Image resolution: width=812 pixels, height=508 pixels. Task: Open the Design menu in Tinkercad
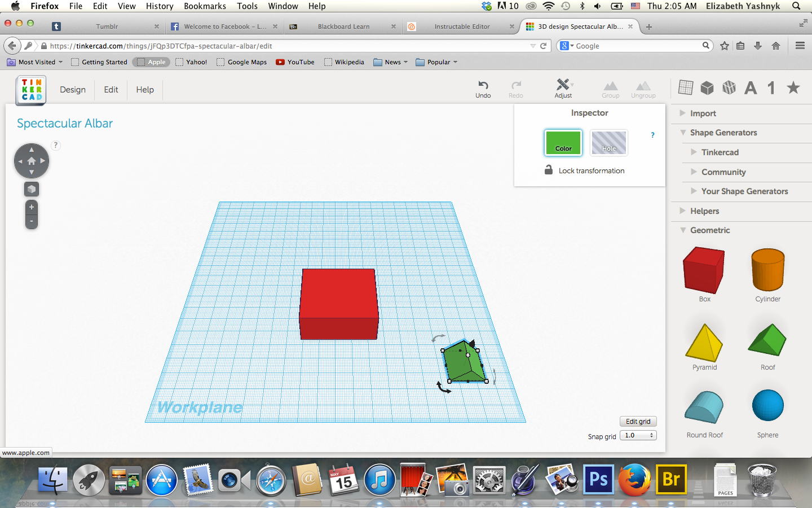point(72,90)
